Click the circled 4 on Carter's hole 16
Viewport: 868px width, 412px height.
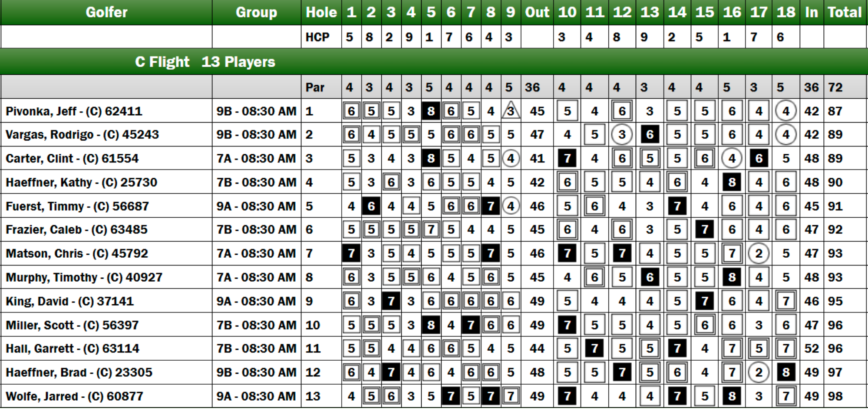pos(732,159)
